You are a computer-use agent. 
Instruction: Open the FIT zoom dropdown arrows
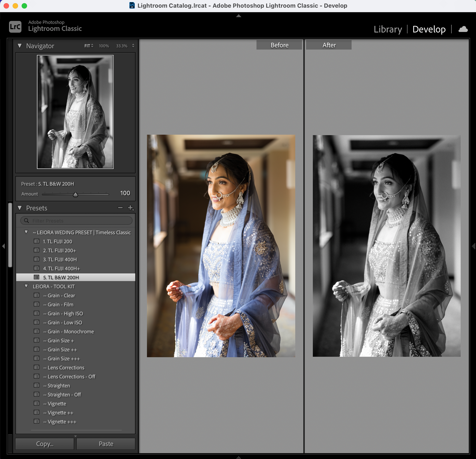click(x=92, y=46)
